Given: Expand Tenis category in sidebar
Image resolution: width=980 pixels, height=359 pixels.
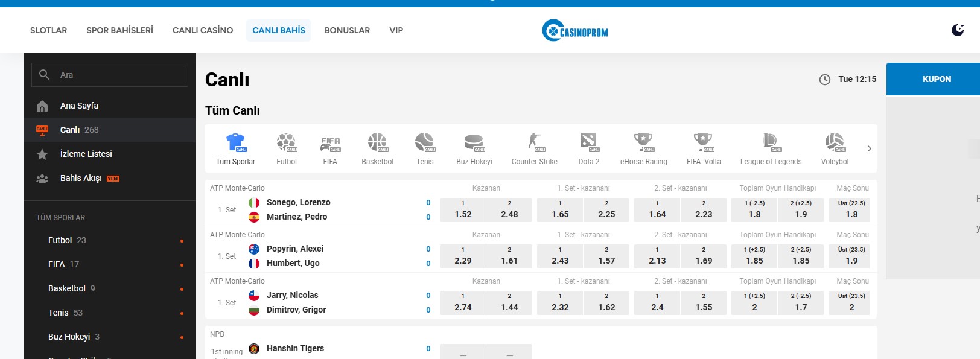Looking at the screenshot, I should [59, 313].
